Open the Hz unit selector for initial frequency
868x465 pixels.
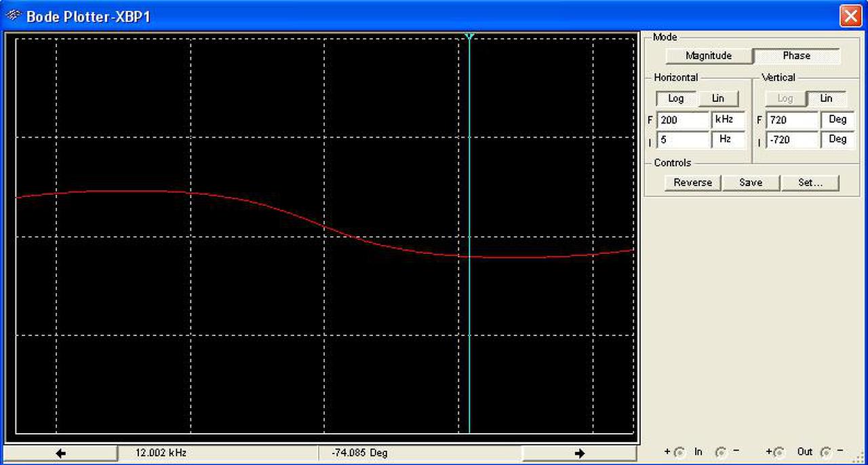pyautogui.click(x=728, y=140)
